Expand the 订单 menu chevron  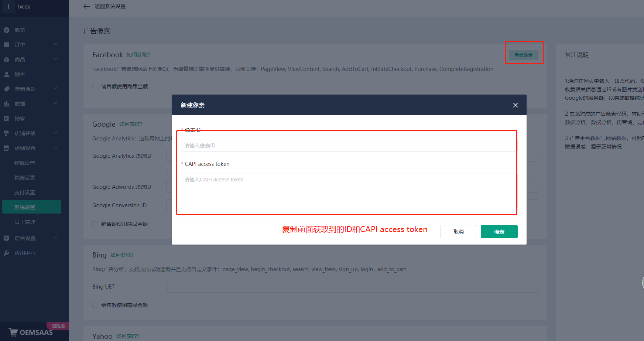pos(55,44)
